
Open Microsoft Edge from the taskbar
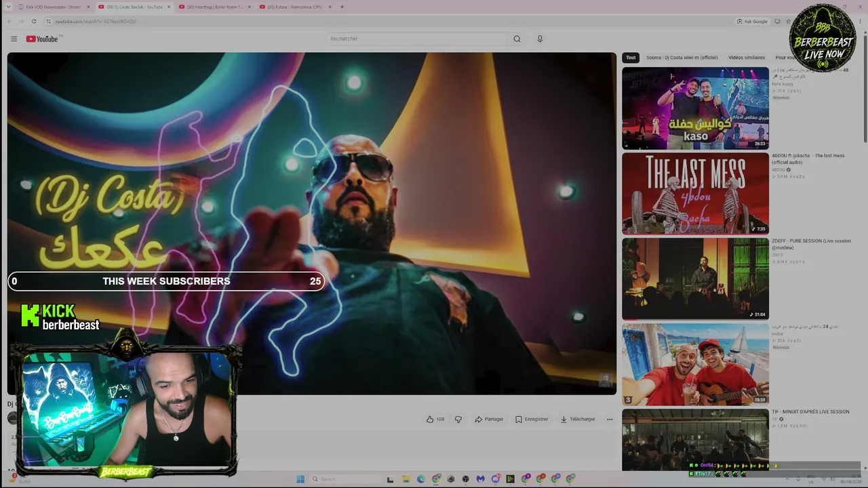(x=420, y=479)
